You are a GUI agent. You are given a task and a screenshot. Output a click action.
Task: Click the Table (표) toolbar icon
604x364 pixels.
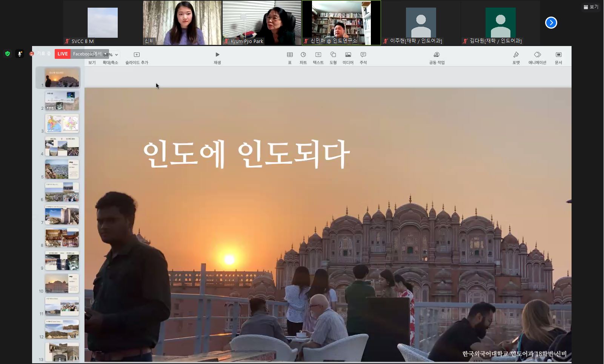pyautogui.click(x=290, y=55)
